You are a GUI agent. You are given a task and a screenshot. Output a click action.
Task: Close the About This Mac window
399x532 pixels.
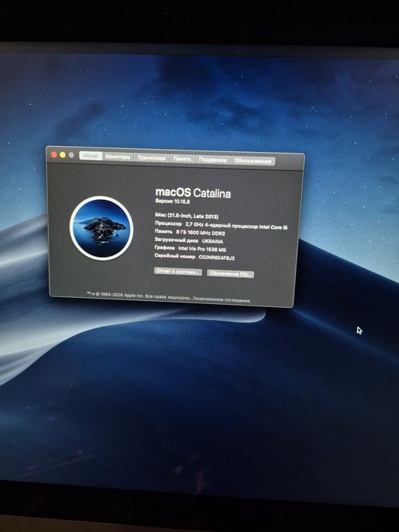(x=54, y=155)
